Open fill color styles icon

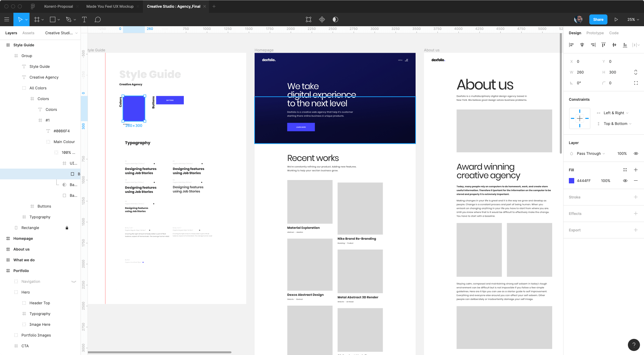(x=625, y=170)
